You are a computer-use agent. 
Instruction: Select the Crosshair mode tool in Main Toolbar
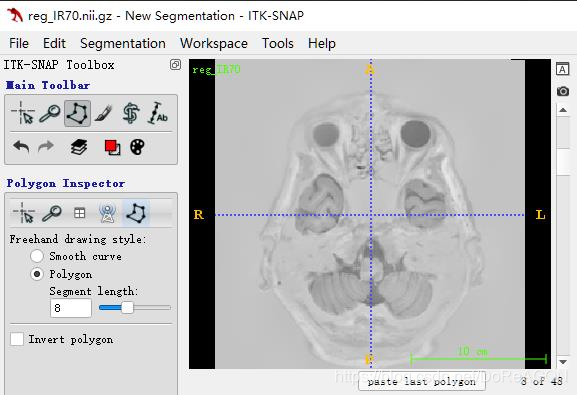pos(23,113)
